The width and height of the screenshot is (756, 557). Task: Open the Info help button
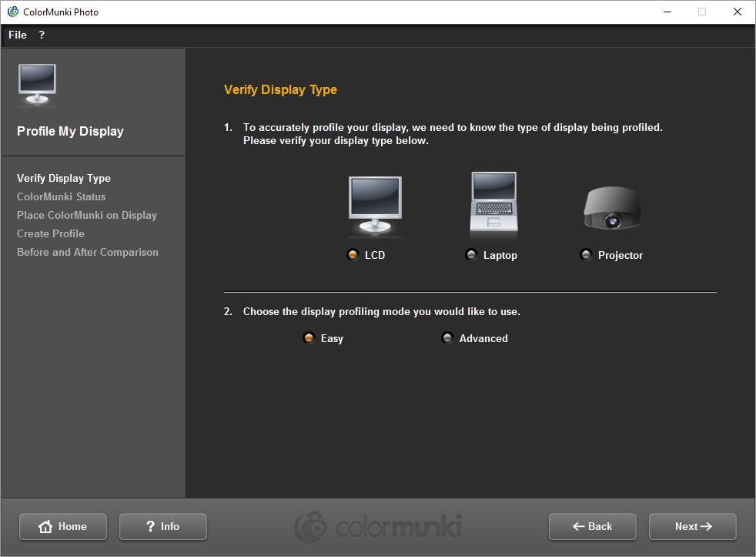(162, 526)
